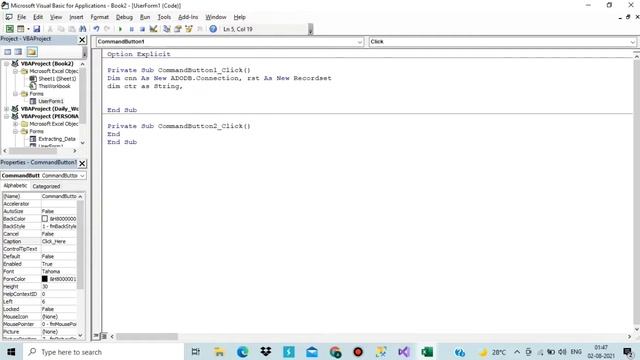The image size is (640, 360).
Task: Open dropdown arrow beside Insert UserForm icon
Action: [28, 29]
